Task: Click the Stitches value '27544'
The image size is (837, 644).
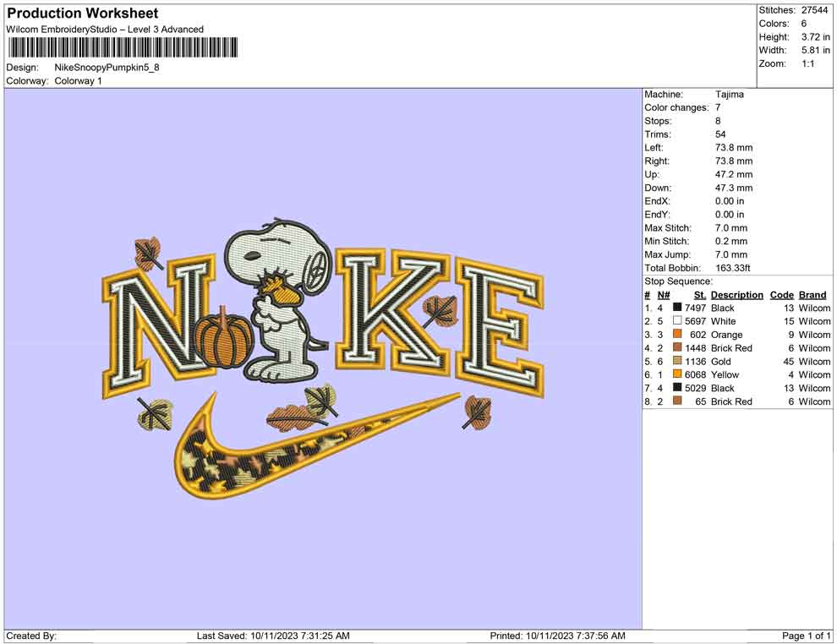Action: (x=814, y=10)
